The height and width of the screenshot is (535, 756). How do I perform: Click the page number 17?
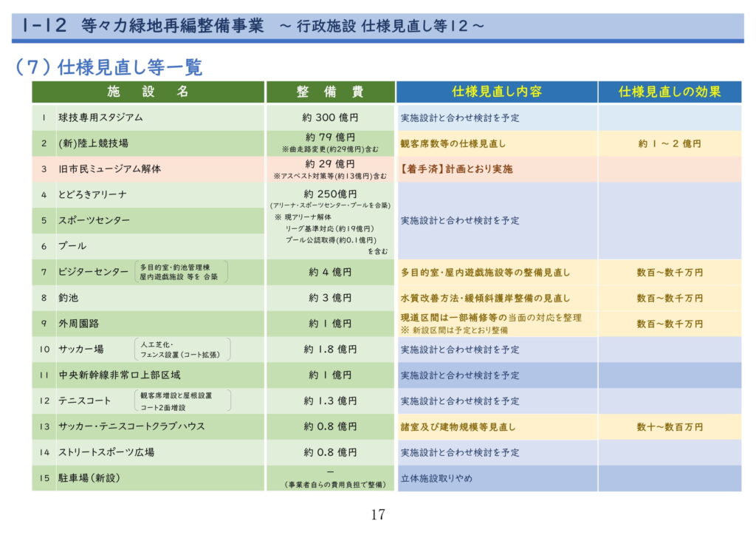(377, 515)
